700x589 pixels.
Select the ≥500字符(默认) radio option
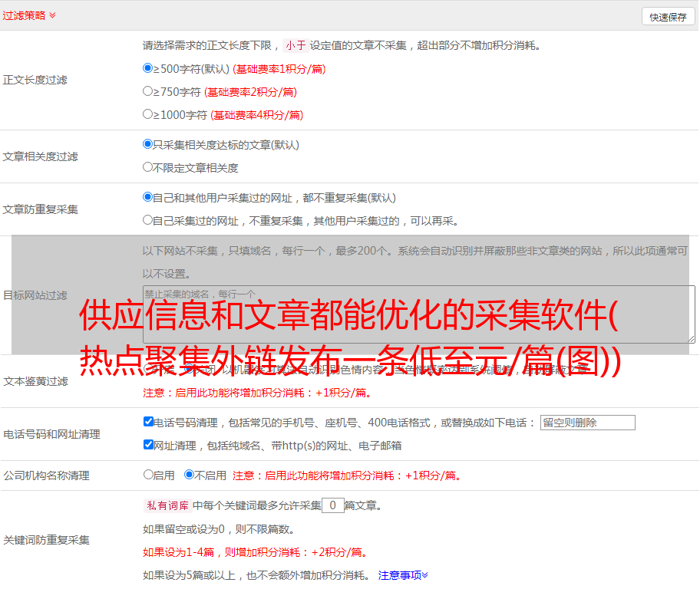[147, 68]
